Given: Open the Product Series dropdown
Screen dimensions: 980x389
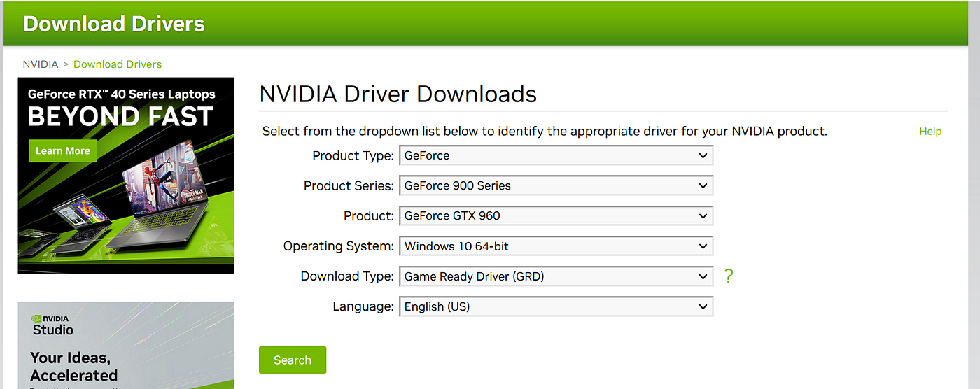Looking at the screenshot, I should [556, 185].
